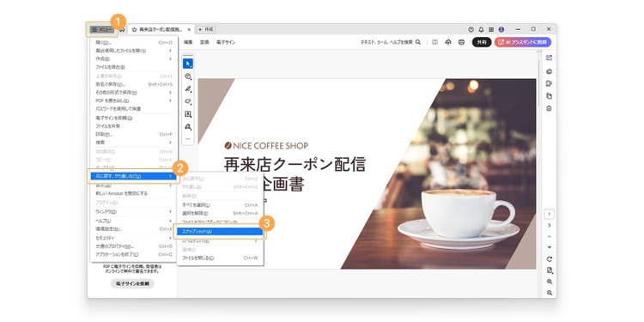Choose 環境設定 preferences menu item
Image resolution: width=644 pixels, height=322 pixels.
click(x=133, y=228)
